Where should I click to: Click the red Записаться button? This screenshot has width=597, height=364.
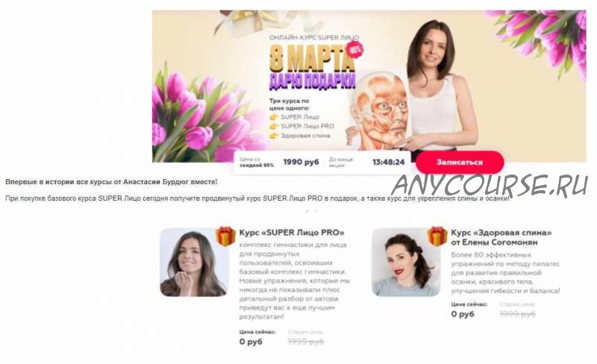tap(460, 162)
